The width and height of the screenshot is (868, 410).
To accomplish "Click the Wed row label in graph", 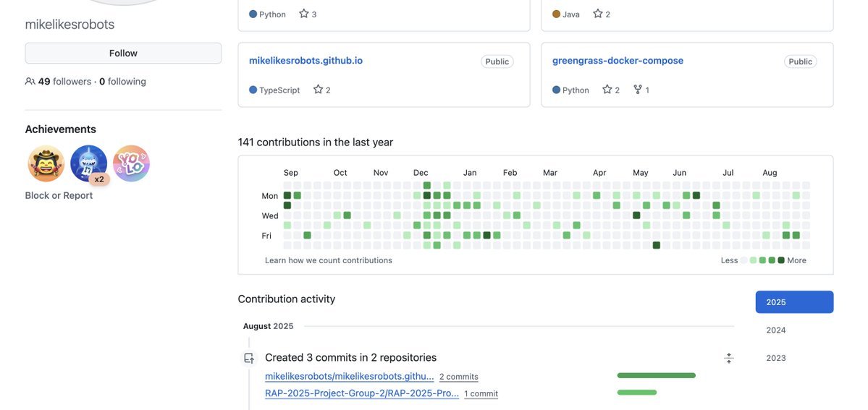I will [269, 215].
